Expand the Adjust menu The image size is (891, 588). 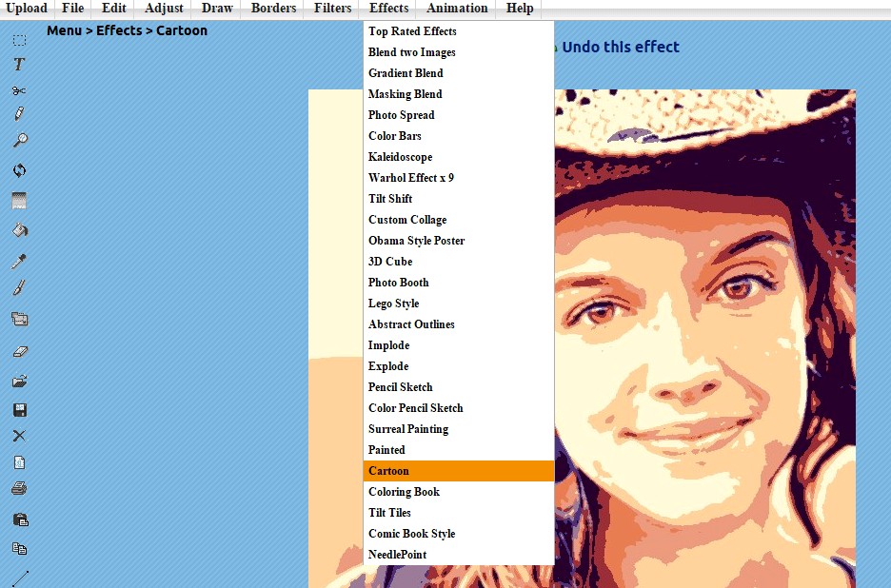coord(164,9)
